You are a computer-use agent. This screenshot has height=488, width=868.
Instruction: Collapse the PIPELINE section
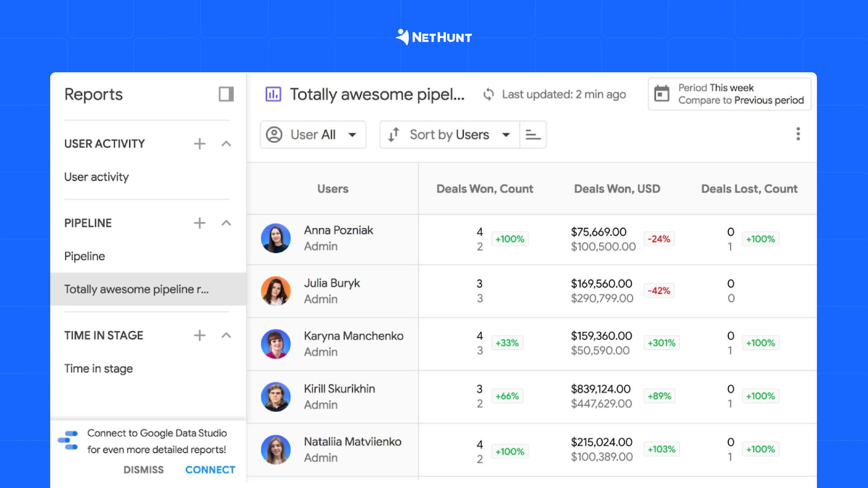pyautogui.click(x=226, y=222)
